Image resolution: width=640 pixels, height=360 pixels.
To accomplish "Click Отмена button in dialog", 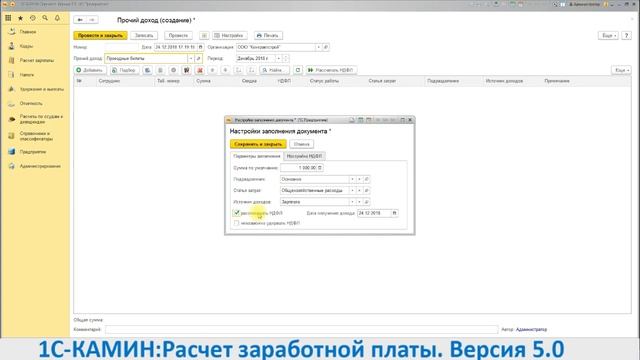I will (x=302, y=144).
